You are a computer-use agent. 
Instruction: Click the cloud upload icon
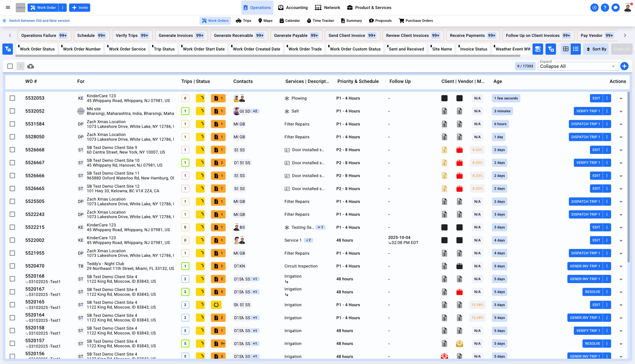[31, 66]
